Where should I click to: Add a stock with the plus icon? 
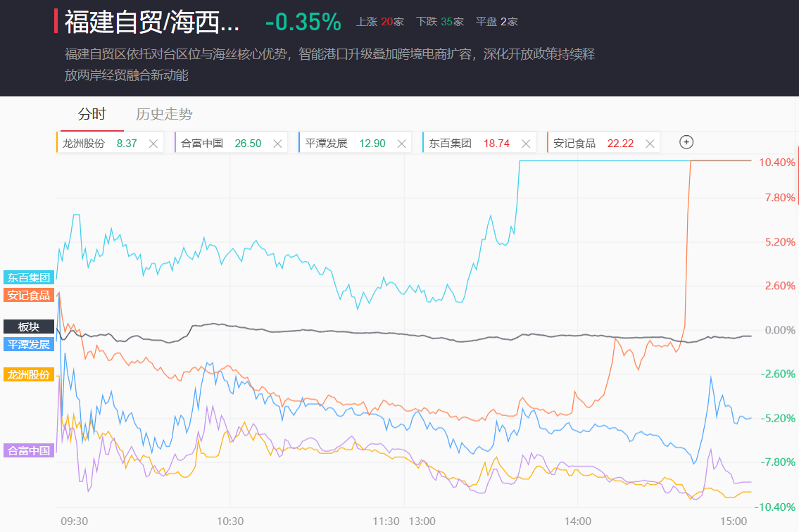coord(686,142)
